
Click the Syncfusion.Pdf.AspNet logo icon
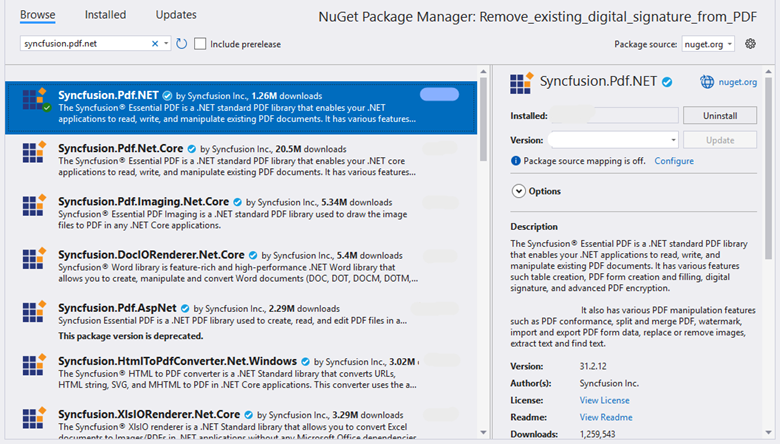click(x=35, y=312)
